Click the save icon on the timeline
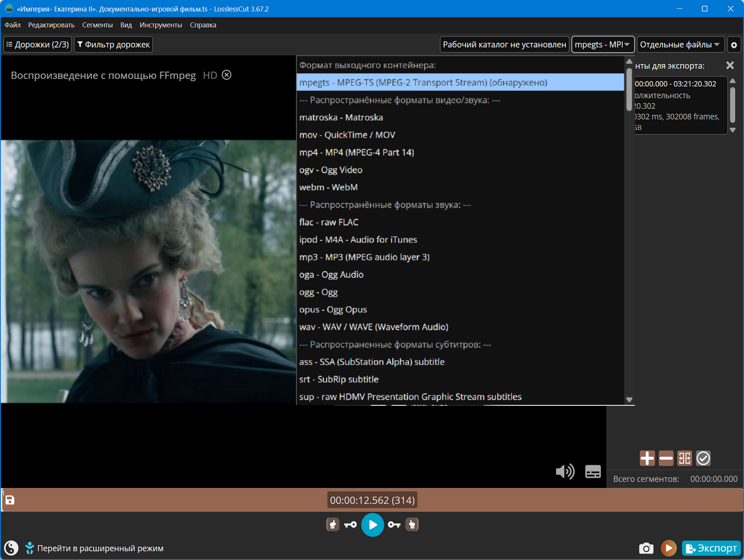The width and height of the screenshot is (744, 560). [10, 500]
